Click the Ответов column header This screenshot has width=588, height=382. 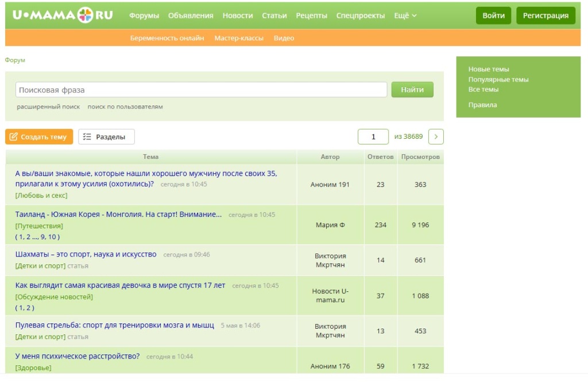(380, 157)
